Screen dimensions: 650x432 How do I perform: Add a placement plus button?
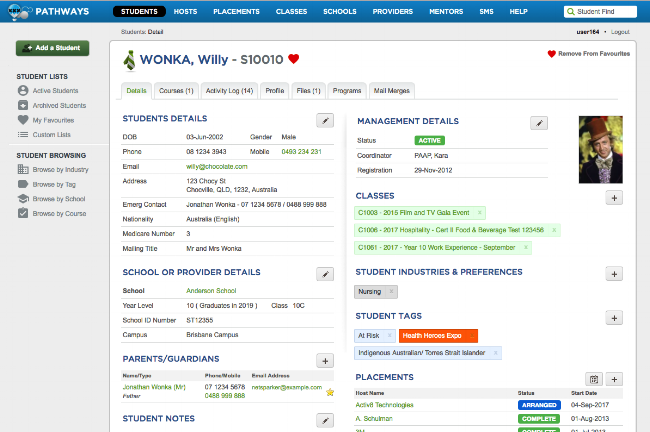click(614, 379)
